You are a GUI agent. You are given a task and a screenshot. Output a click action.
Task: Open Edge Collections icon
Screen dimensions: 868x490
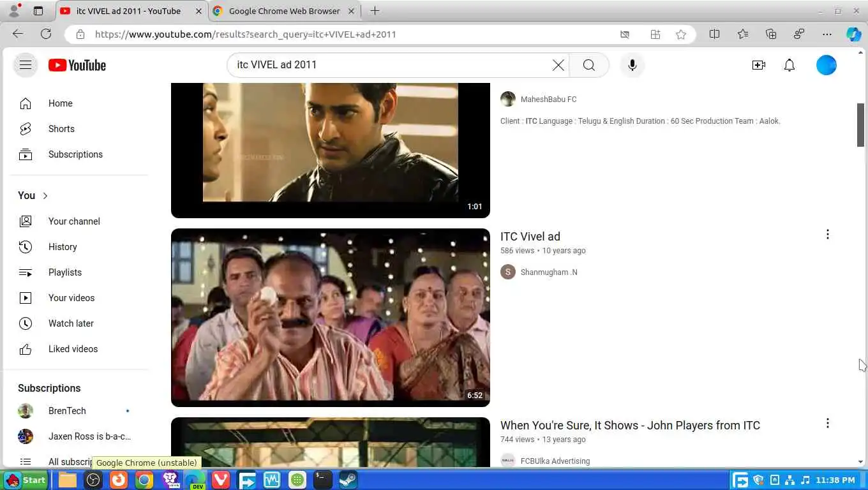pyautogui.click(x=771, y=34)
